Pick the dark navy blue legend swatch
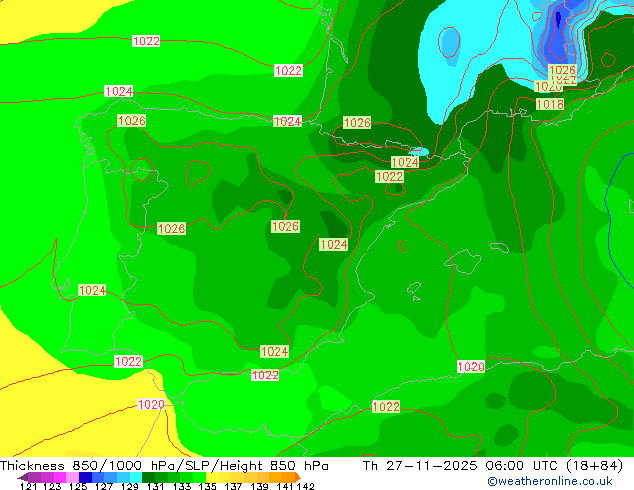 [x=85, y=477]
